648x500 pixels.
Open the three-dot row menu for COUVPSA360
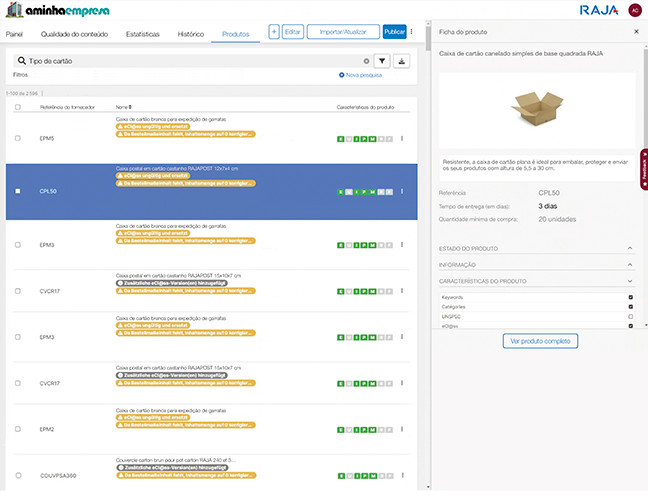(x=403, y=475)
